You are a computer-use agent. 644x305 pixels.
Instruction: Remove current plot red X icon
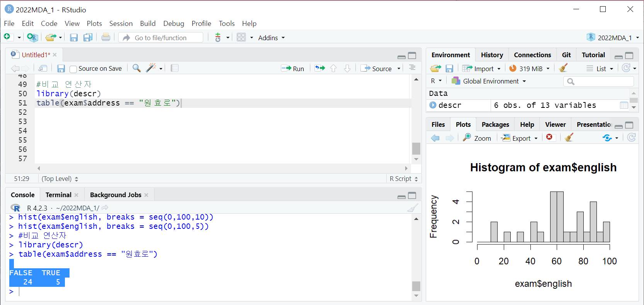[549, 137]
